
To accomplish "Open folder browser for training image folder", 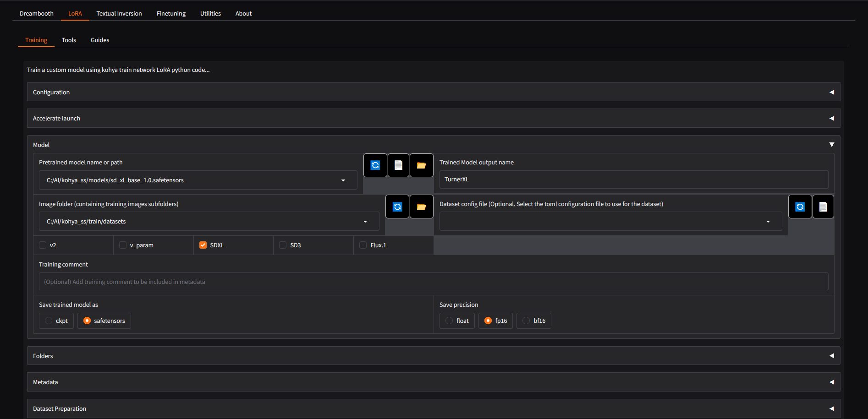I will click(x=421, y=206).
